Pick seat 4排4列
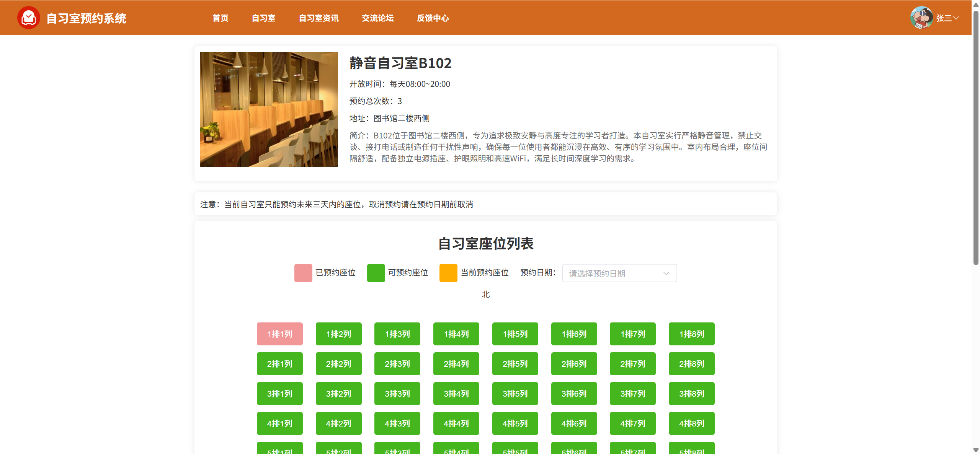 (x=456, y=423)
